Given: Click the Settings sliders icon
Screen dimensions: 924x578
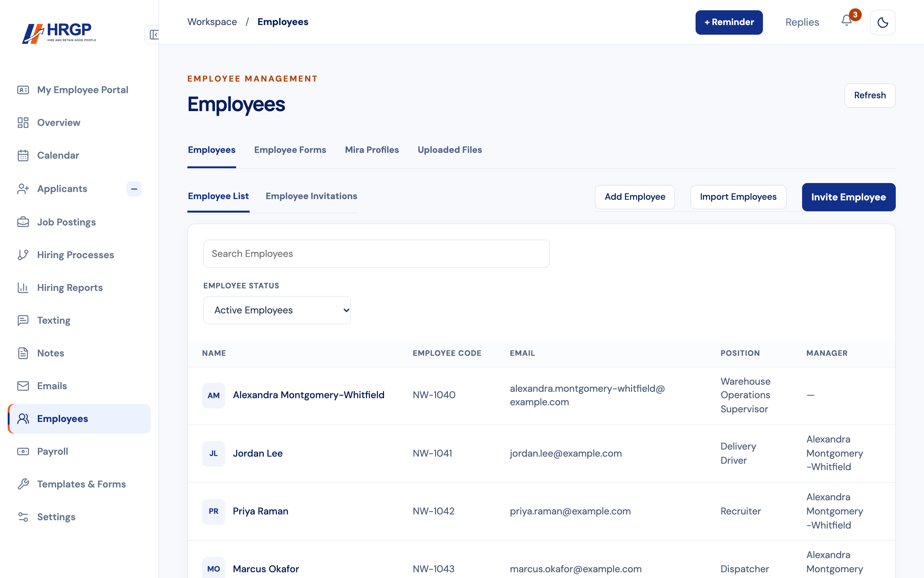Looking at the screenshot, I should coord(23,517).
